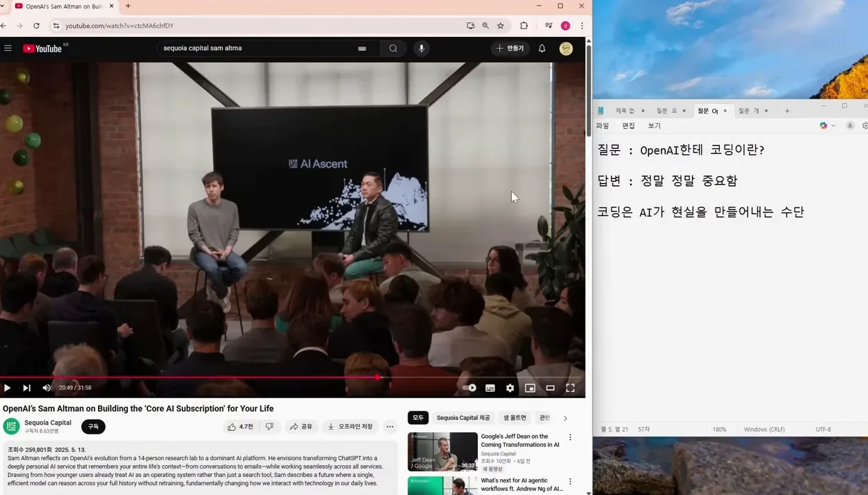
Task: Like the video with thumbs up
Action: 241,426
